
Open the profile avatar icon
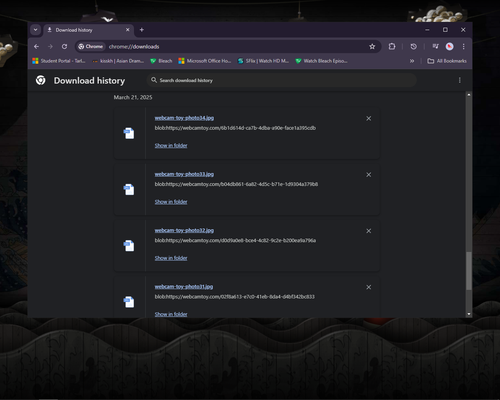coord(449,47)
